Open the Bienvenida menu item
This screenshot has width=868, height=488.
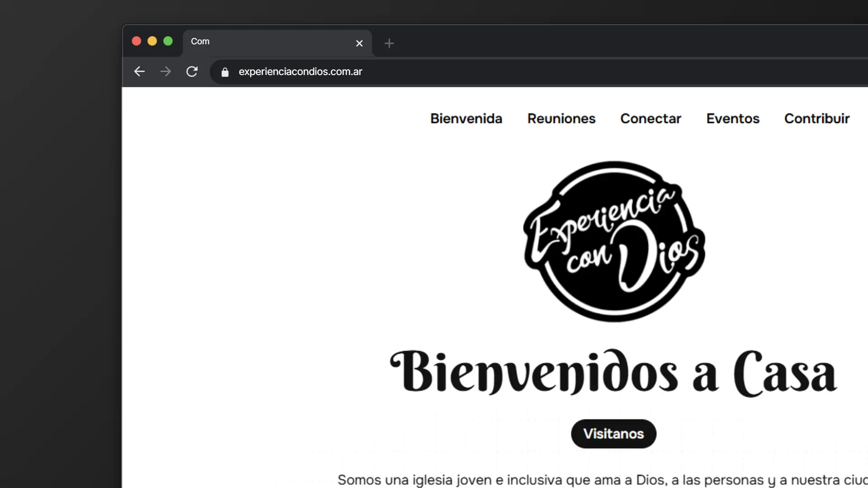click(466, 118)
